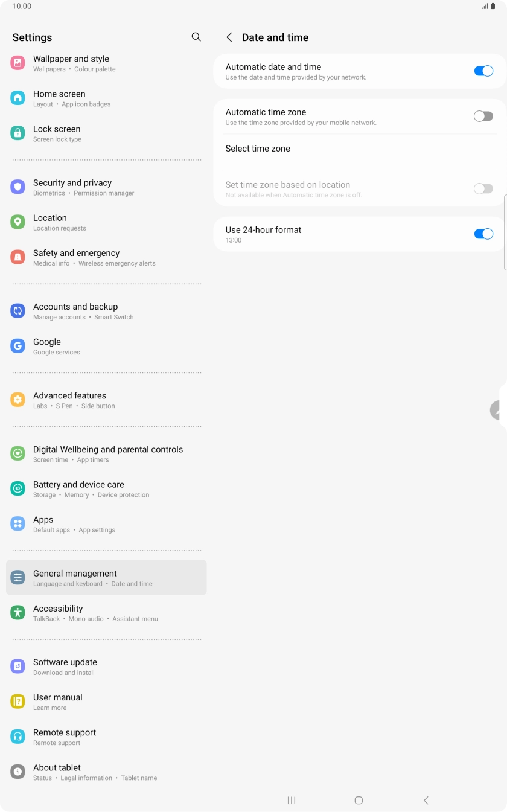
Task: Disable the Automatic date and time switch
Action: tap(483, 71)
